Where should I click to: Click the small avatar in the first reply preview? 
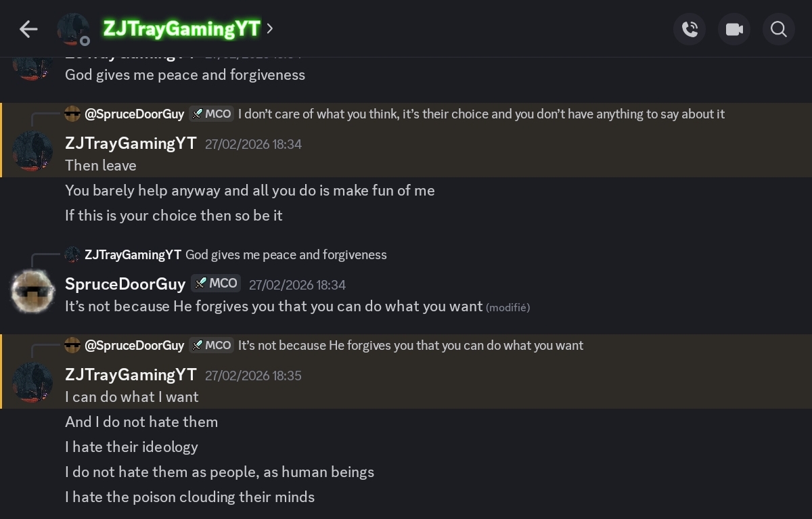(72, 114)
